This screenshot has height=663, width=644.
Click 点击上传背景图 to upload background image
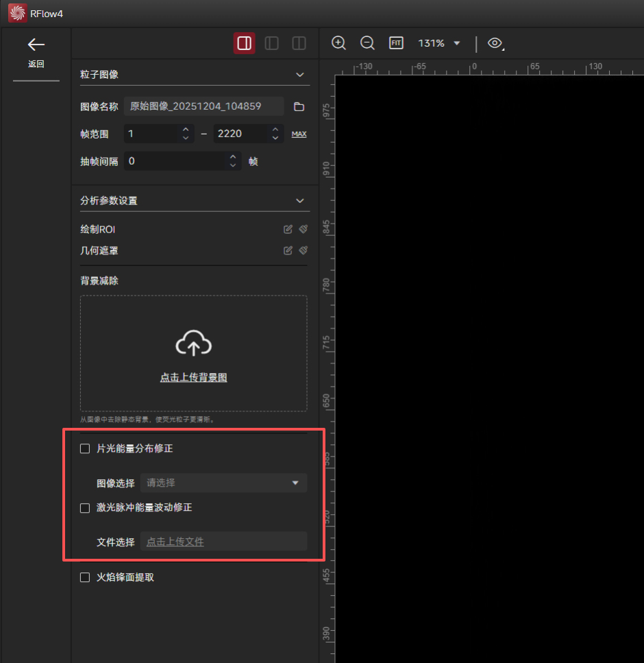pyautogui.click(x=193, y=378)
